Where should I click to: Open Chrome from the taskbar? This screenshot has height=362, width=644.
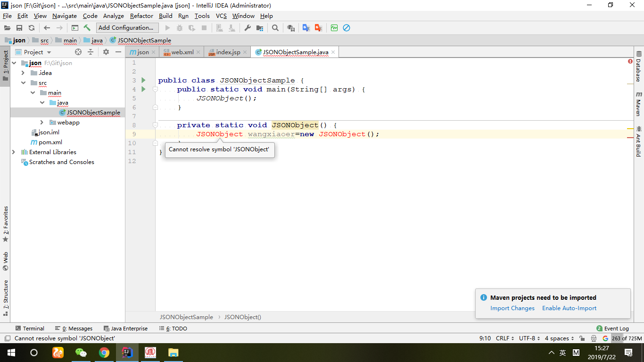pyautogui.click(x=105, y=352)
